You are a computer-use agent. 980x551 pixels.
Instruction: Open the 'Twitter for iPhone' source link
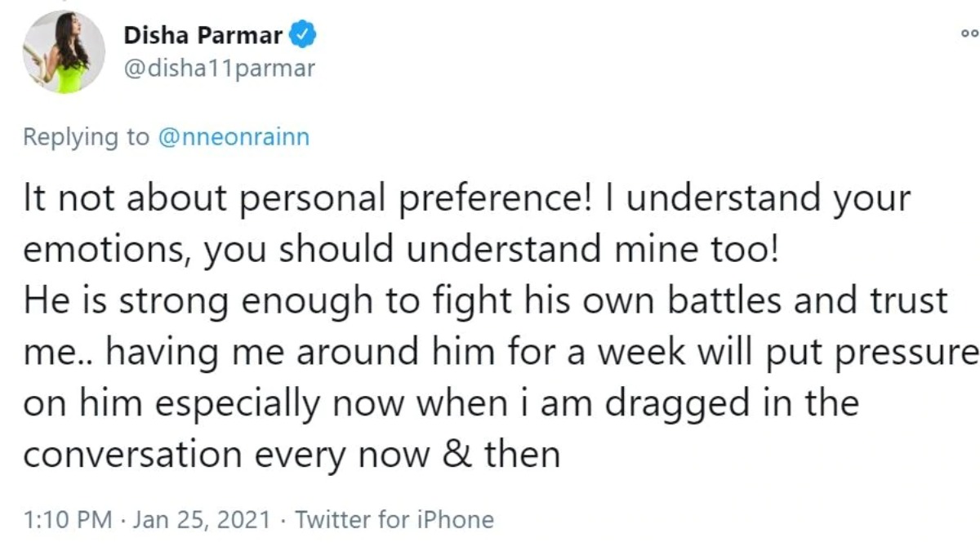click(394, 519)
